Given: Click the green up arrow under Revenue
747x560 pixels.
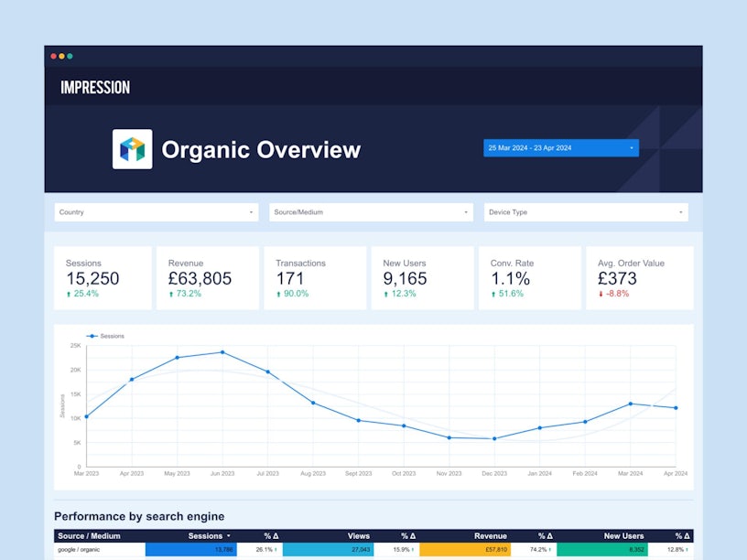Looking at the screenshot, I should pyautogui.click(x=171, y=295).
